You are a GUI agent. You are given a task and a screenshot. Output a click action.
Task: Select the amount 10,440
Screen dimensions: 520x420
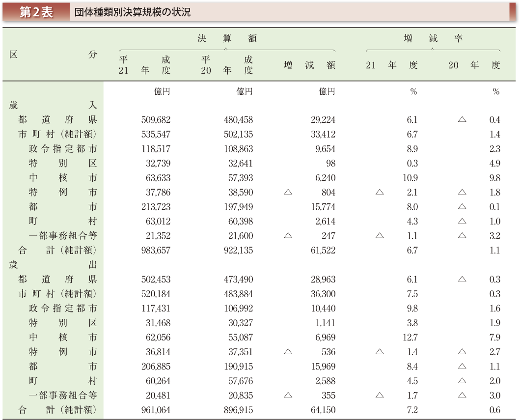[323, 308]
